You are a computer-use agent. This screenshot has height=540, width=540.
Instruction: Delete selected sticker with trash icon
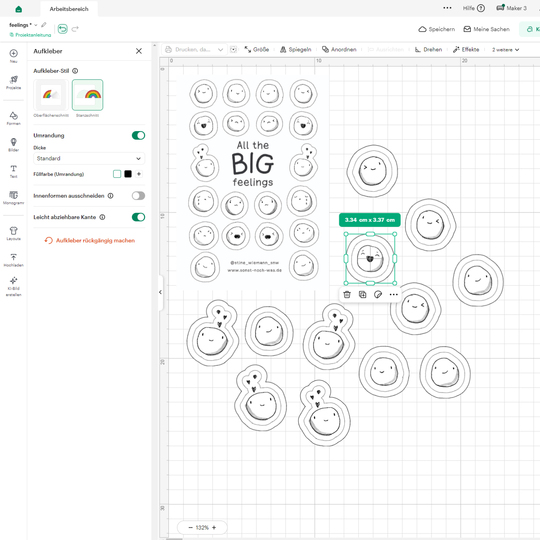[x=347, y=294]
